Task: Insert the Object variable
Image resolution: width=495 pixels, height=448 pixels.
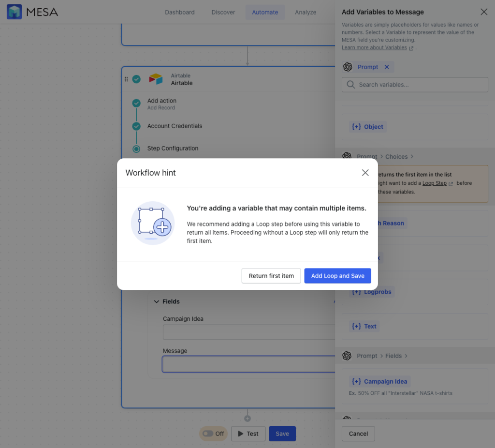Action: [367, 127]
